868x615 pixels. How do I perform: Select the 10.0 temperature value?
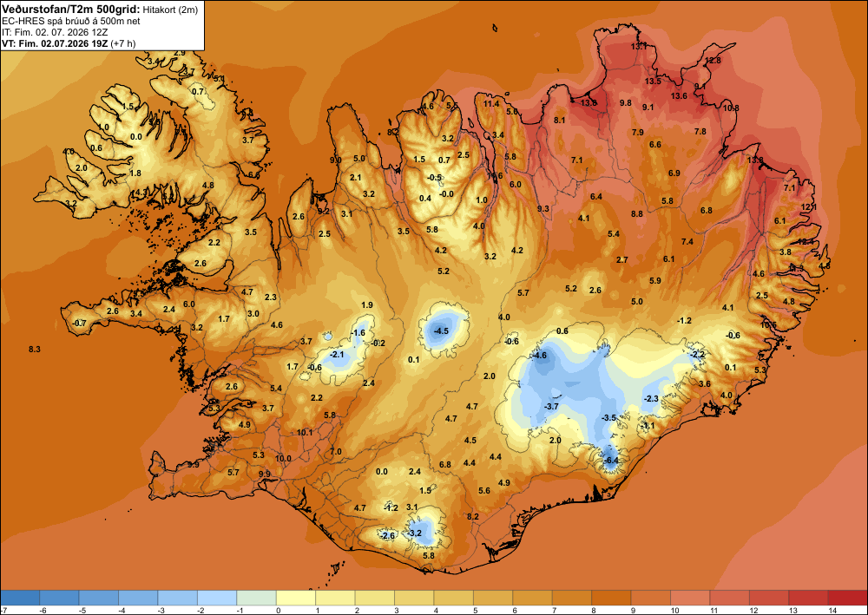[283, 459]
